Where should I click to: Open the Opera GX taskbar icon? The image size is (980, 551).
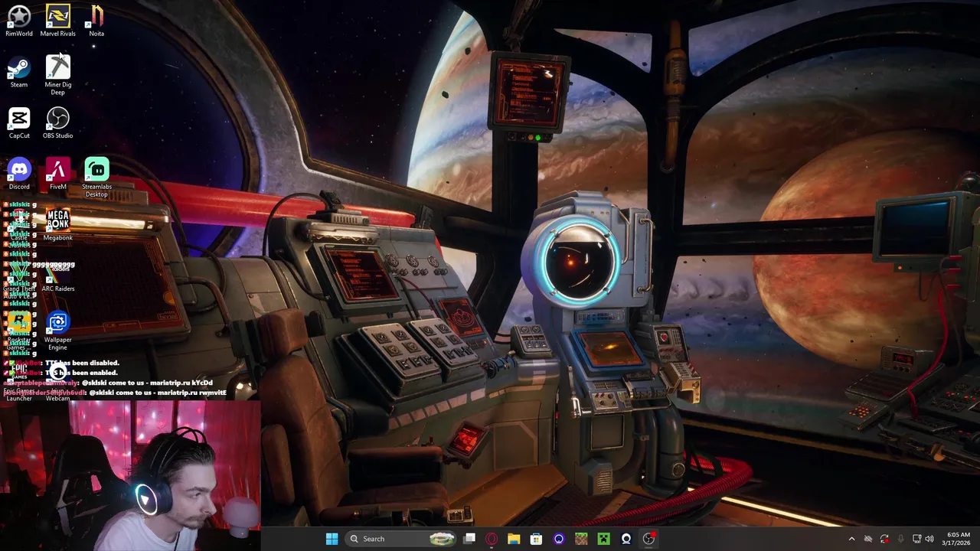pos(492,539)
